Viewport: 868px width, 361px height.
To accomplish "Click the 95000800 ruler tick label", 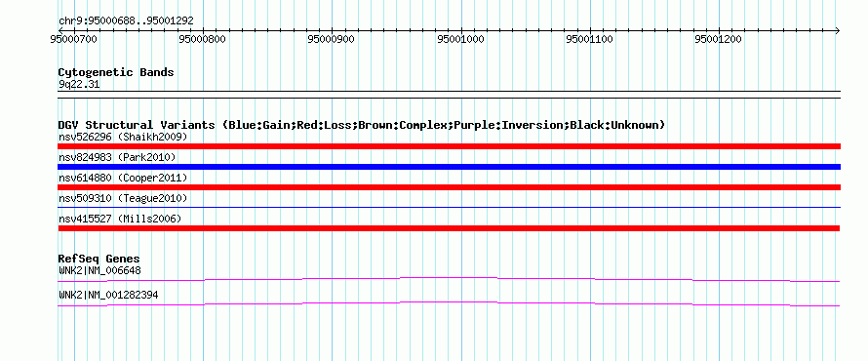I will tap(203, 39).
